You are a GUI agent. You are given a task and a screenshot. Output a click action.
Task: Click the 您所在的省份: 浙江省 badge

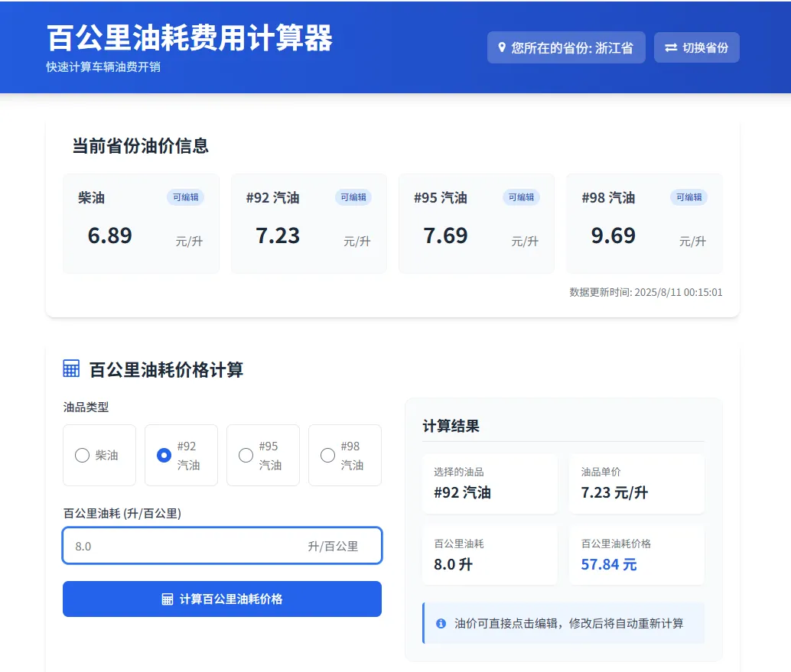coord(566,47)
